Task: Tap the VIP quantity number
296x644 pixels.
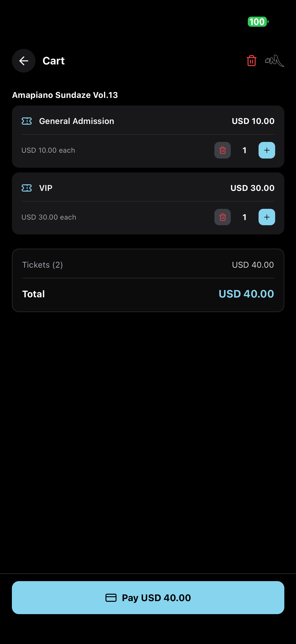Action: pyautogui.click(x=244, y=217)
